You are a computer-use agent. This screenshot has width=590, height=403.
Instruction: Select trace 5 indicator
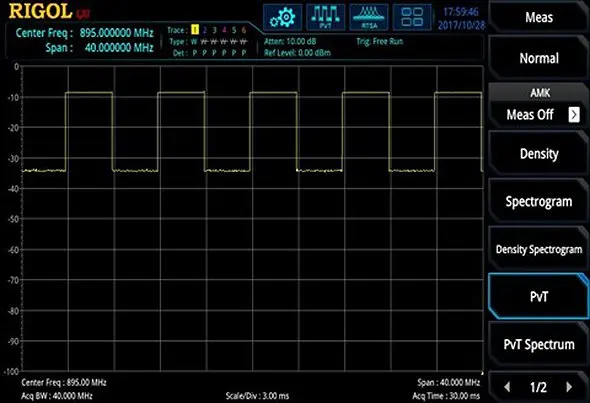pos(234,30)
